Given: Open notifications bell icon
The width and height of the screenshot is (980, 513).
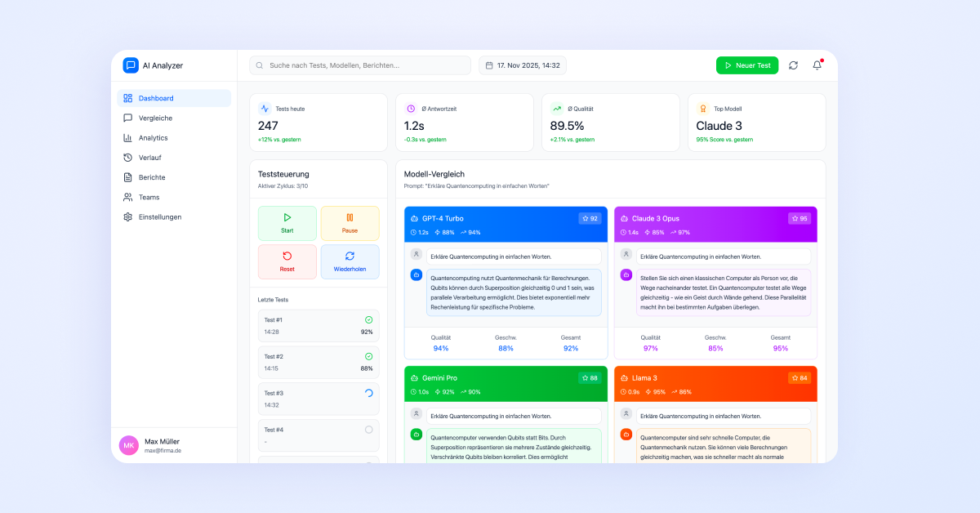Looking at the screenshot, I should 817,65.
